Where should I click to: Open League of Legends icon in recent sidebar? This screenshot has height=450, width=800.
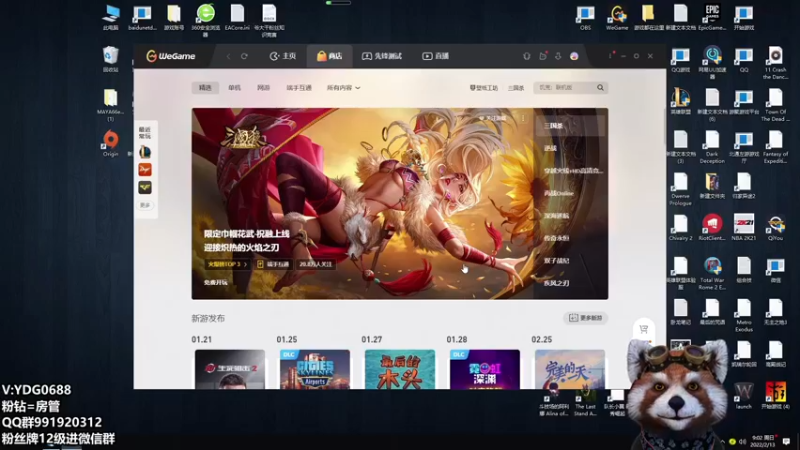pos(145,152)
